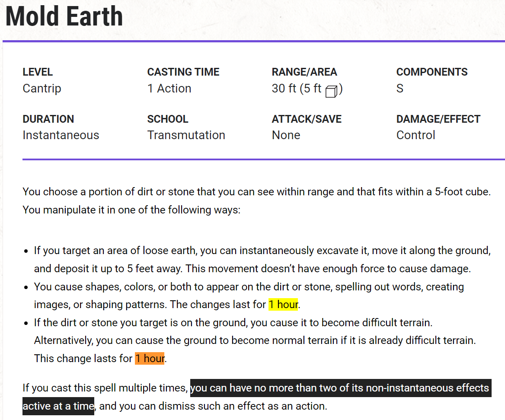Click the '30 ft' range value

click(284, 88)
